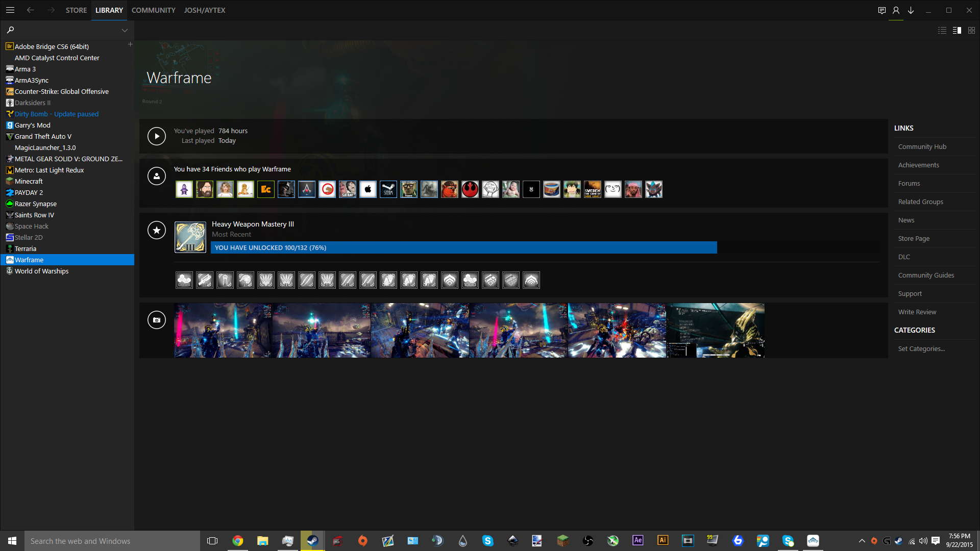Open the friend avatar with 'Ec' logo
Image resolution: width=980 pixels, height=551 pixels.
pyautogui.click(x=266, y=189)
